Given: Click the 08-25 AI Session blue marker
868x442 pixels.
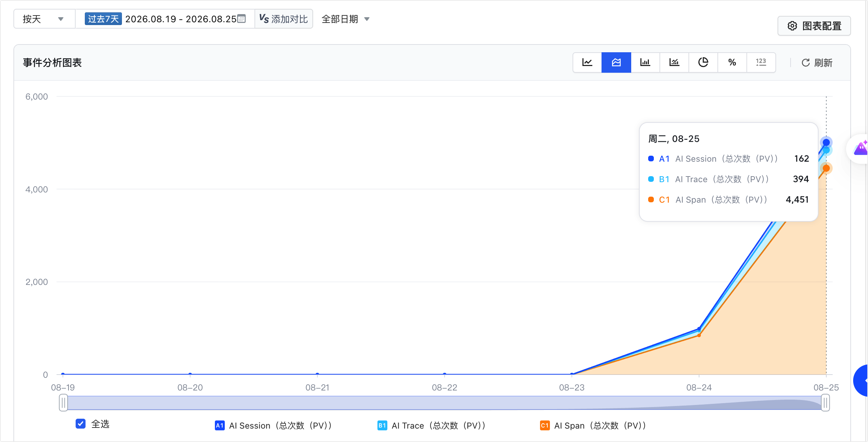Looking at the screenshot, I should [x=826, y=142].
